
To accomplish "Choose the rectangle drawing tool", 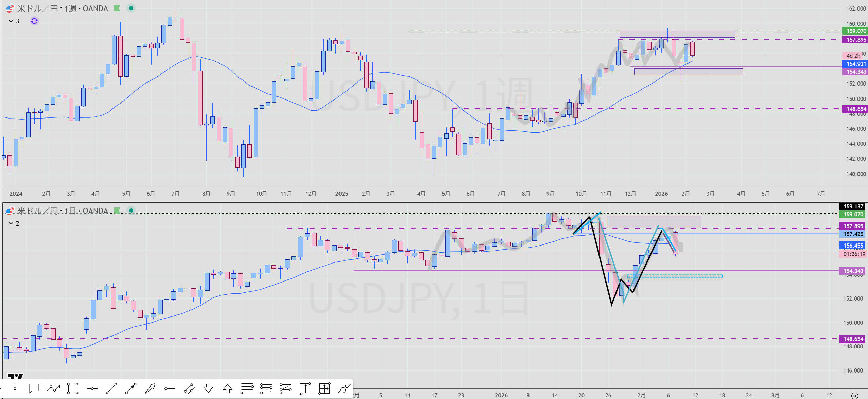I will 73,388.
